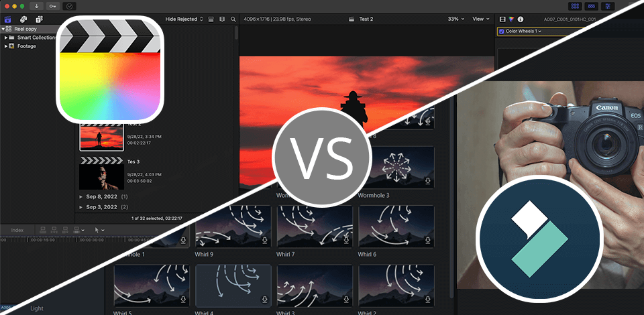Toggle the inspector show/hide button
Screen dimensions: 644x315
pyautogui.click(x=608, y=6)
